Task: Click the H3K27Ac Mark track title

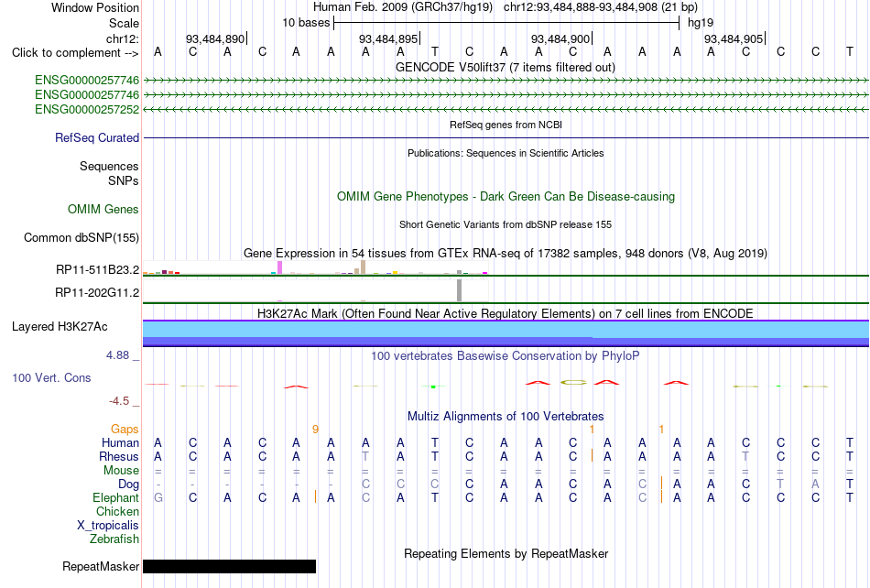Action: click(x=506, y=314)
